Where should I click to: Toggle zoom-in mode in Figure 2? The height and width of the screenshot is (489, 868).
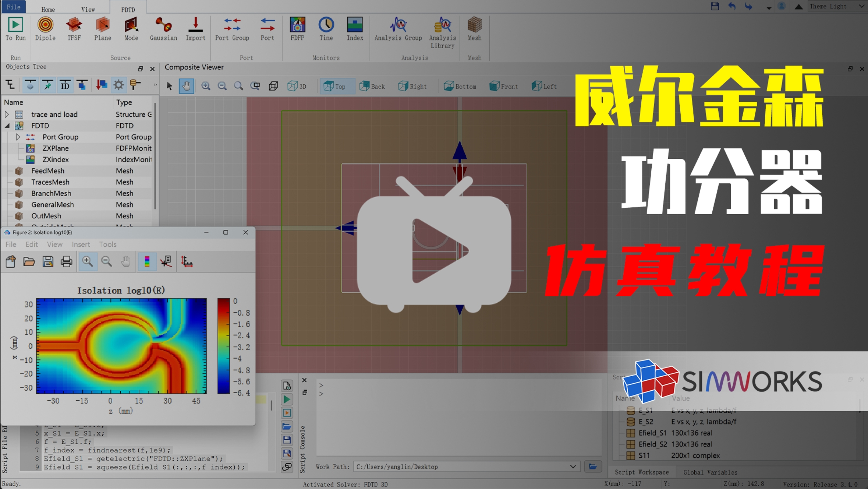[88, 261]
